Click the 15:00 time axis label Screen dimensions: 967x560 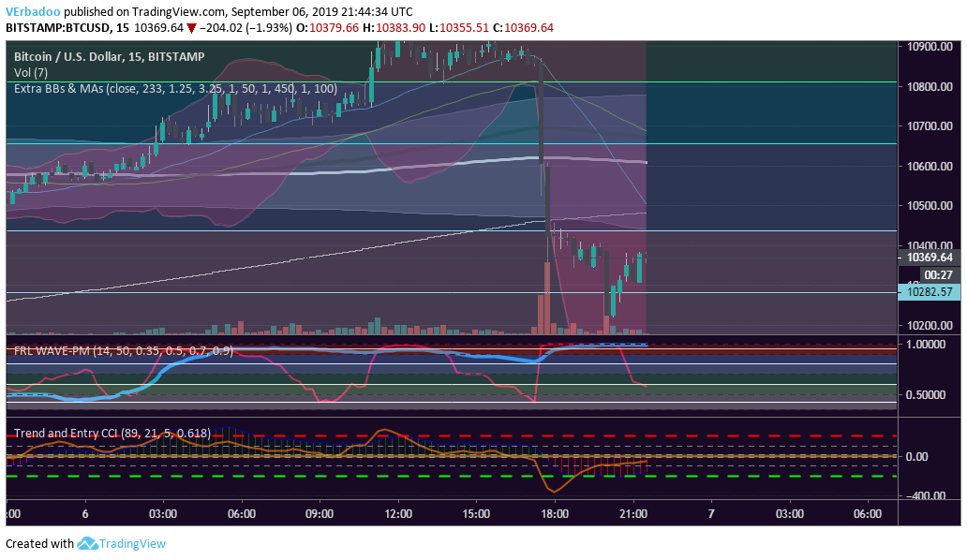coord(476,514)
